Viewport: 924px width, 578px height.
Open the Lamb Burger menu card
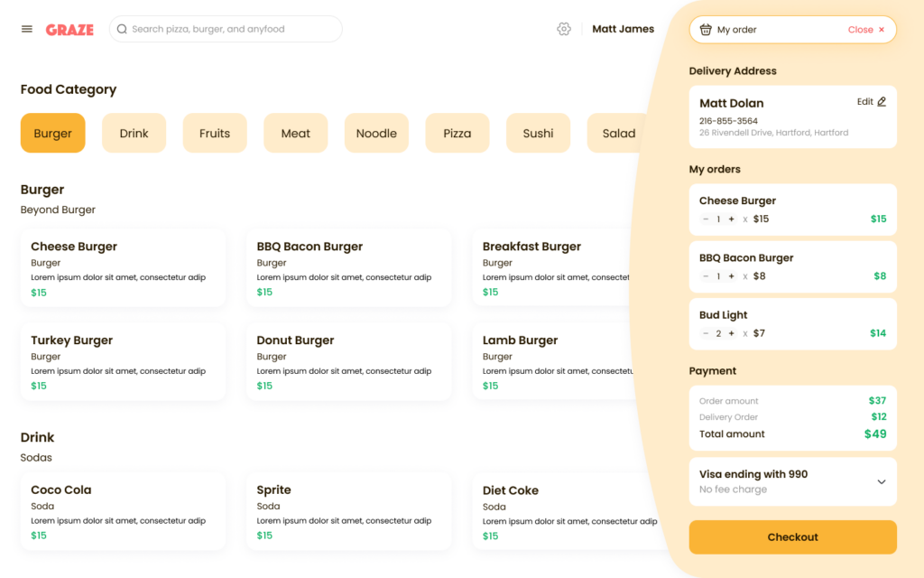(x=541, y=361)
